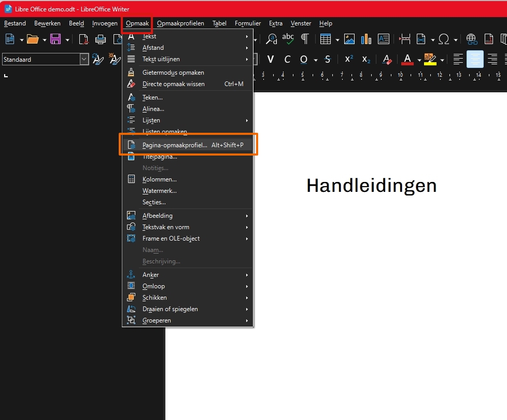Expand the New document dropdown arrow
Image resolution: width=507 pixels, height=420 pixels.
click(21, 40)
